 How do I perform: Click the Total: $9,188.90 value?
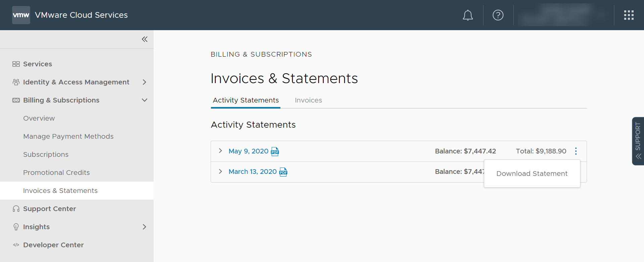tap(541, 151)
